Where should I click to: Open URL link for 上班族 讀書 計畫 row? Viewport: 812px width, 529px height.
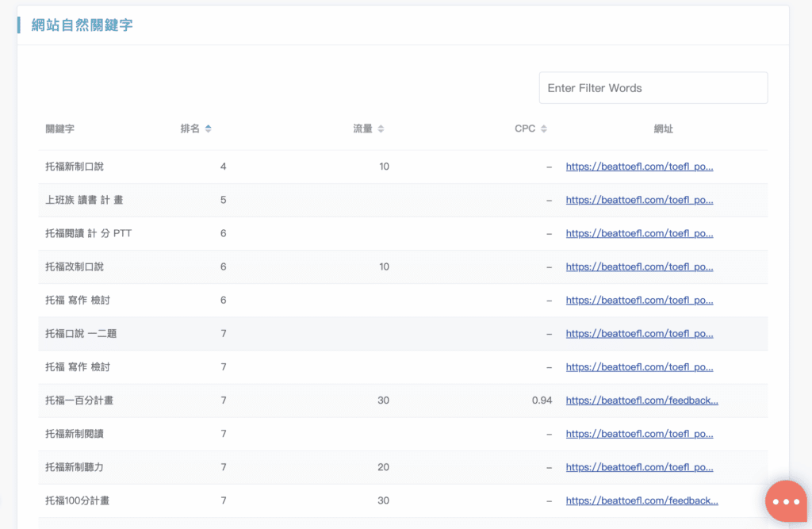(x=639, y=200)
